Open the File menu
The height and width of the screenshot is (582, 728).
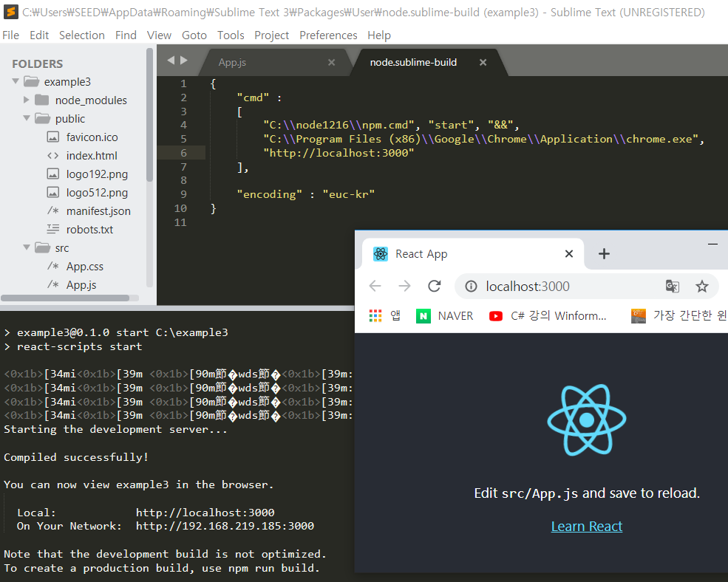10,35
